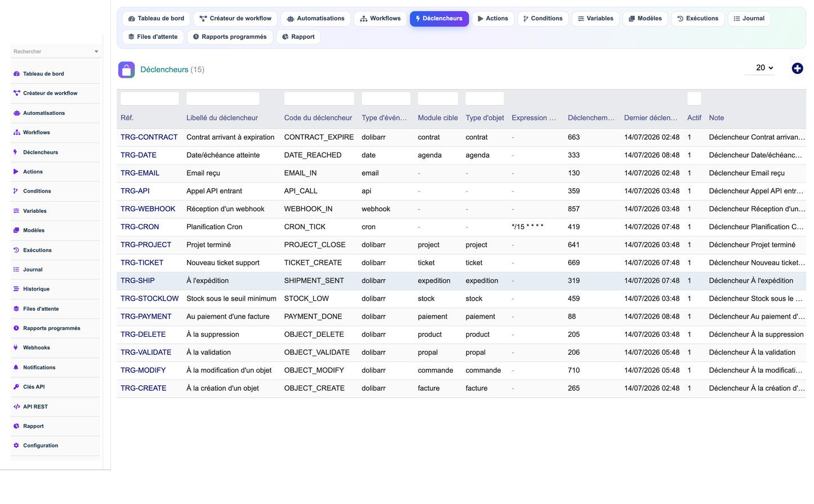This screenshot has width=814, height=504.
Task: Click the Actif filter input field
Action: coord(694,99)
